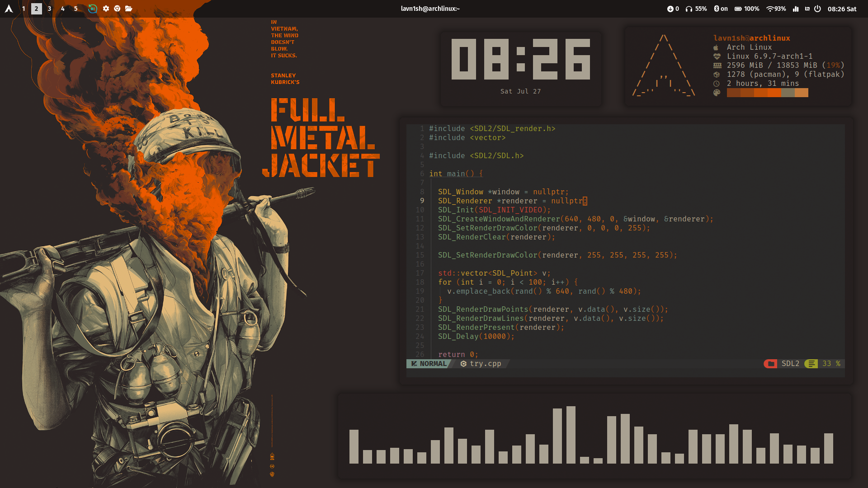Open the power menu icon
This screenshot has width=868, height=488.
point(817,9)
